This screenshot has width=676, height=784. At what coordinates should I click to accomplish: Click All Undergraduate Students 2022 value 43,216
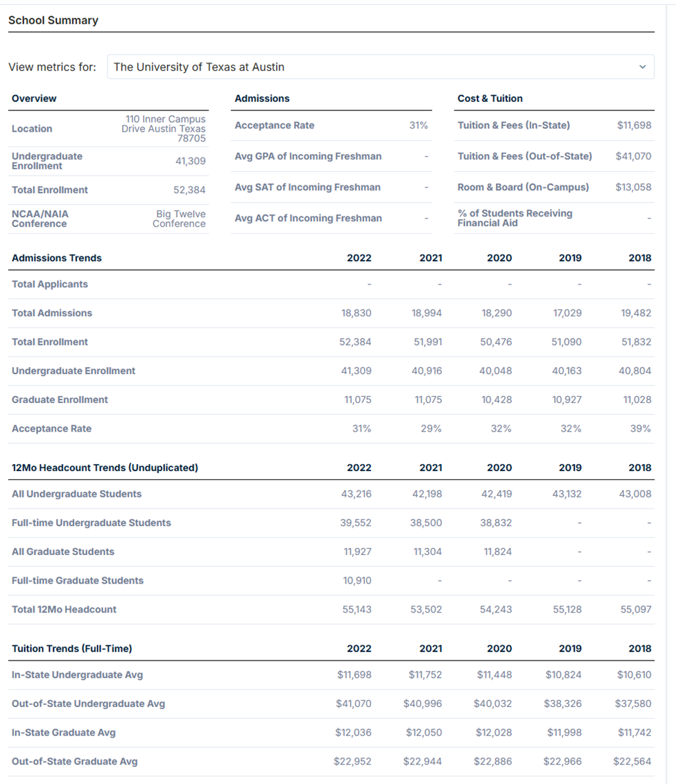click(x=356, y=494)
